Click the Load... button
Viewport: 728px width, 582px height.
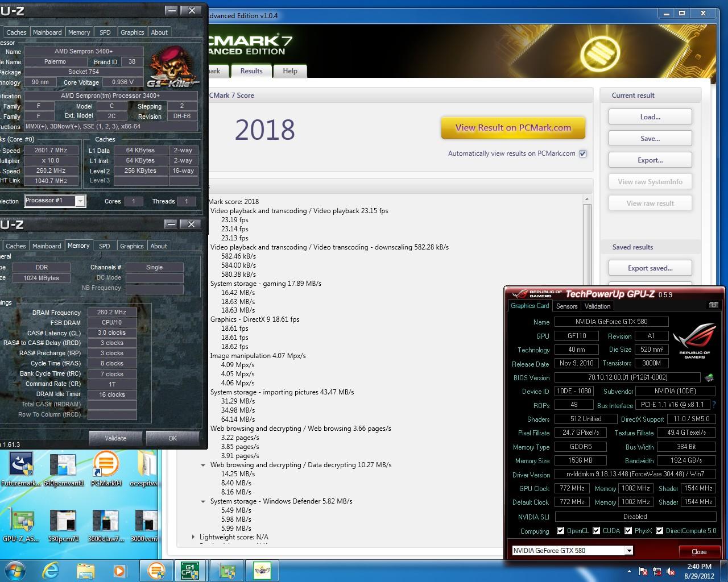pos(650,117)
